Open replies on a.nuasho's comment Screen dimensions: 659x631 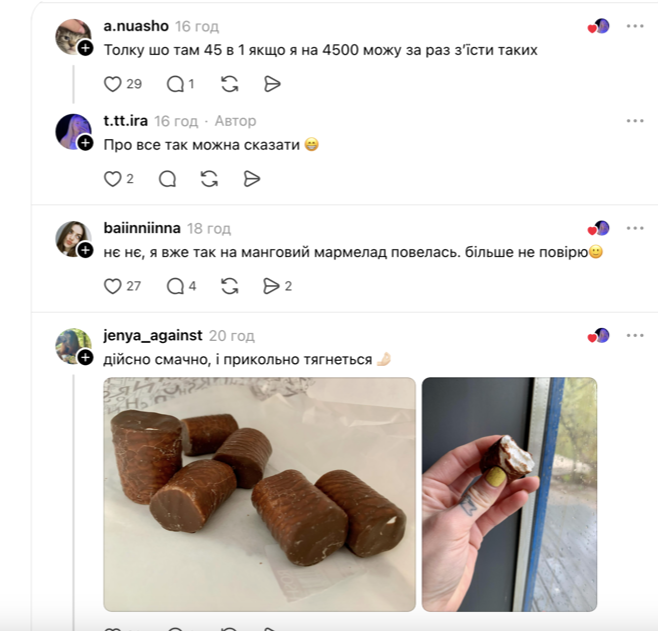point(174,84)
